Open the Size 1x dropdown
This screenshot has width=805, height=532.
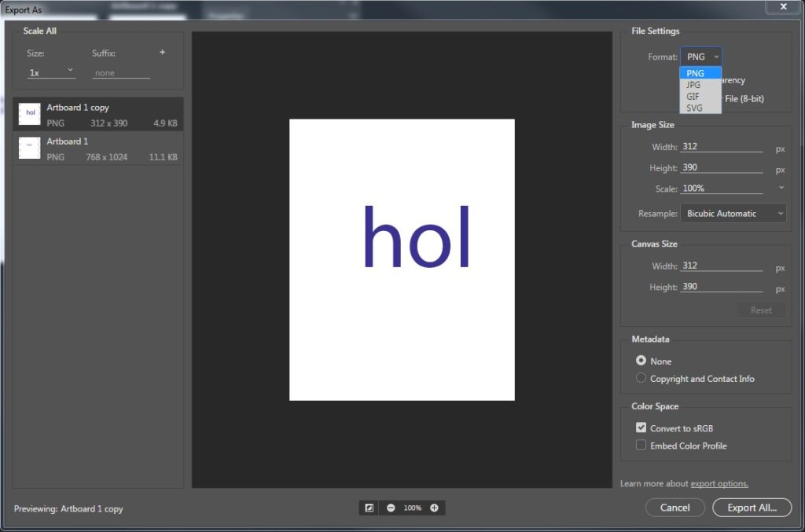coord(51,72)
